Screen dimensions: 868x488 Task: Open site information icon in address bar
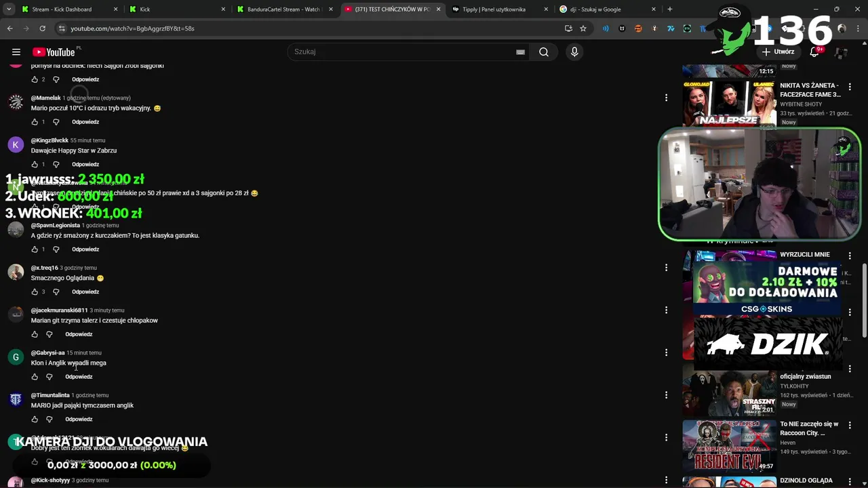tap(62, 28)
